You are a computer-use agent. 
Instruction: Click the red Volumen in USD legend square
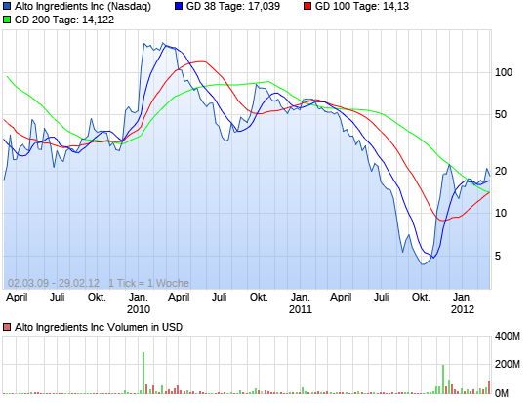[7, 327]
